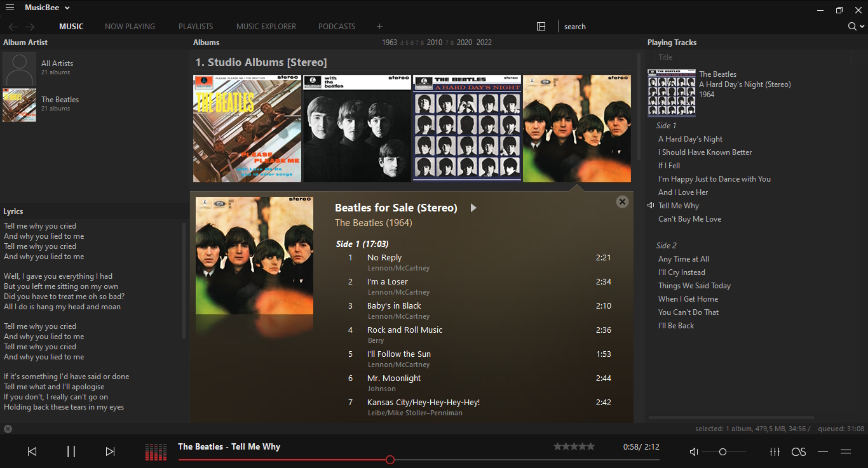This screenshot has width=868, height=468.
Task: Select the Please Please Me album cover
Action: (x=247, y=128)
